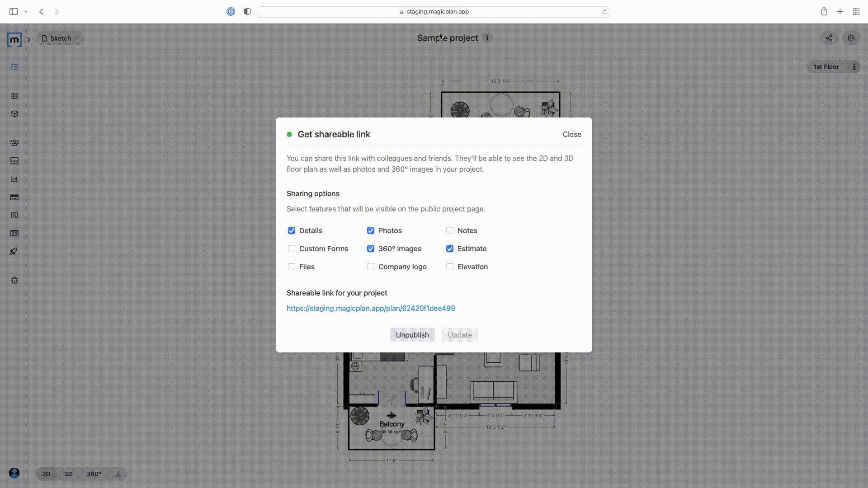Reload the page in Safari
This screenshot has width=868, height=488.
(x=604, y=12)
